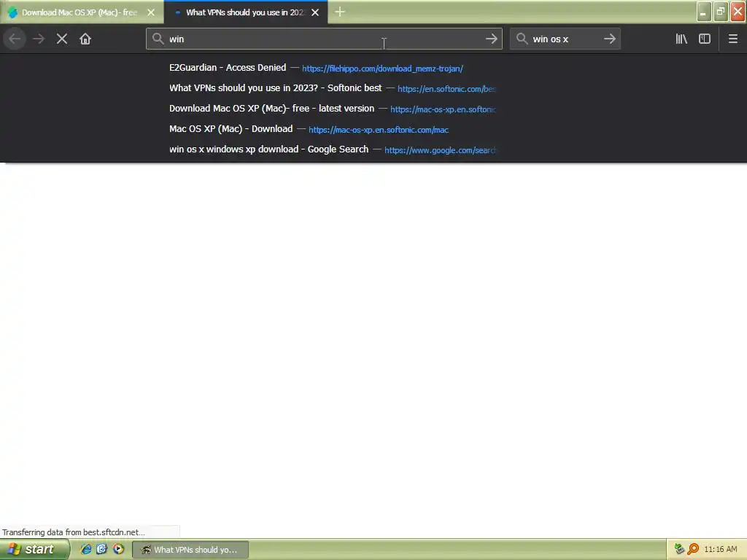Launch Internet Explorer from Quick Launch

tap(86, 550)
